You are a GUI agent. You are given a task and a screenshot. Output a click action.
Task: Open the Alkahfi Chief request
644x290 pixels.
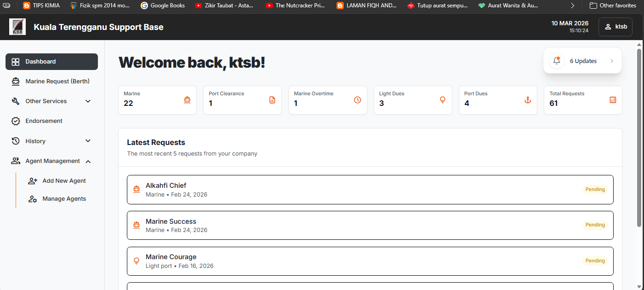point(370,190)
